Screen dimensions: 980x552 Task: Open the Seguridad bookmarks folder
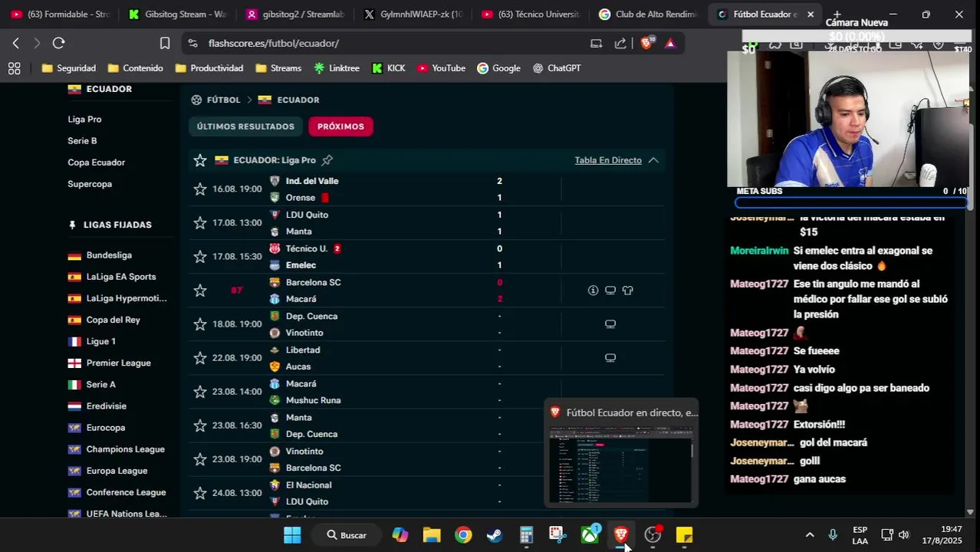coord(69,68)
